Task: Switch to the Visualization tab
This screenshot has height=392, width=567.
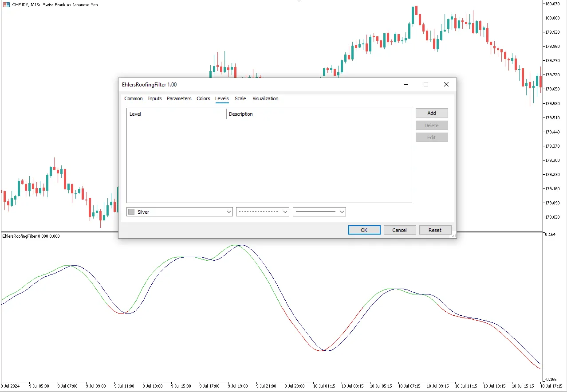Action: (265, 98)
